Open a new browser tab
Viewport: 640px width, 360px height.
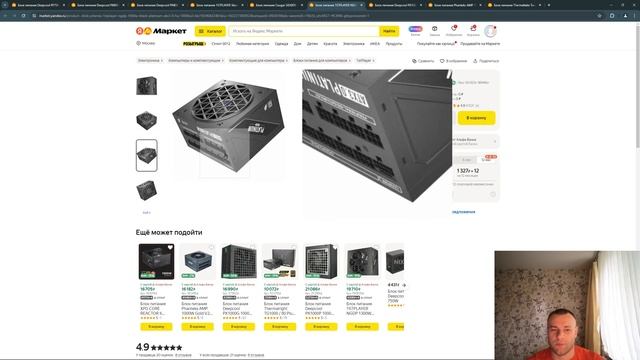(549, 5)
